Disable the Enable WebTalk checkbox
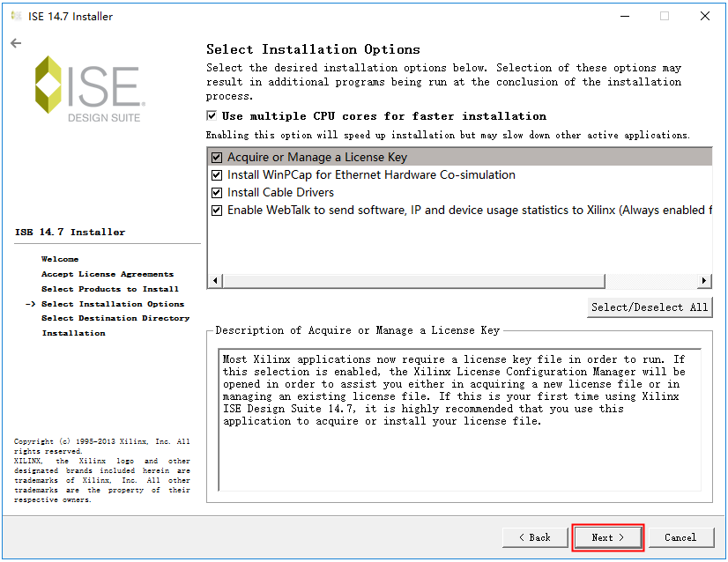728x562 pixels. point(217,211)
